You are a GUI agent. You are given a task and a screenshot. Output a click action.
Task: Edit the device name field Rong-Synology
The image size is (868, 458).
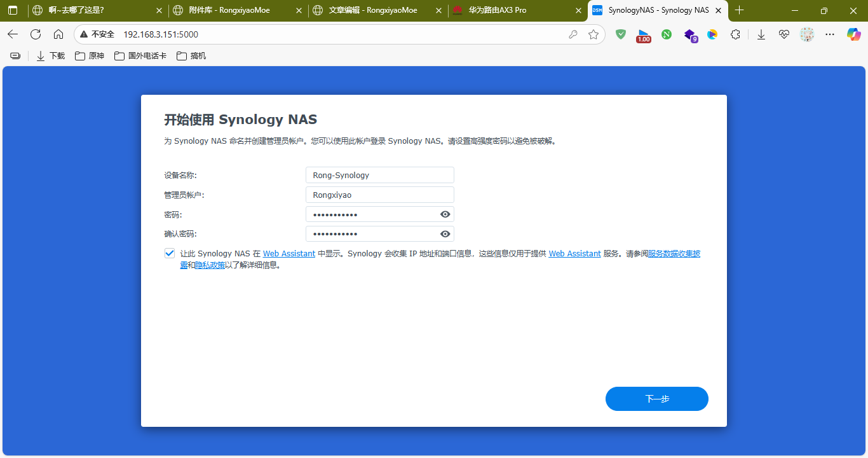pyautogui.click(x=380, y=175)
